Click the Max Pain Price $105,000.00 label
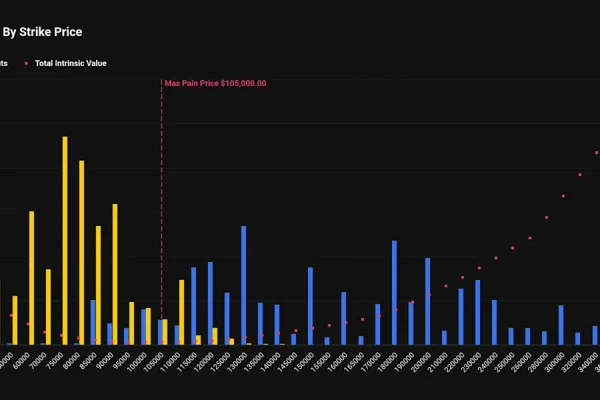The image size is (600, 400). (x=215, y=83)
